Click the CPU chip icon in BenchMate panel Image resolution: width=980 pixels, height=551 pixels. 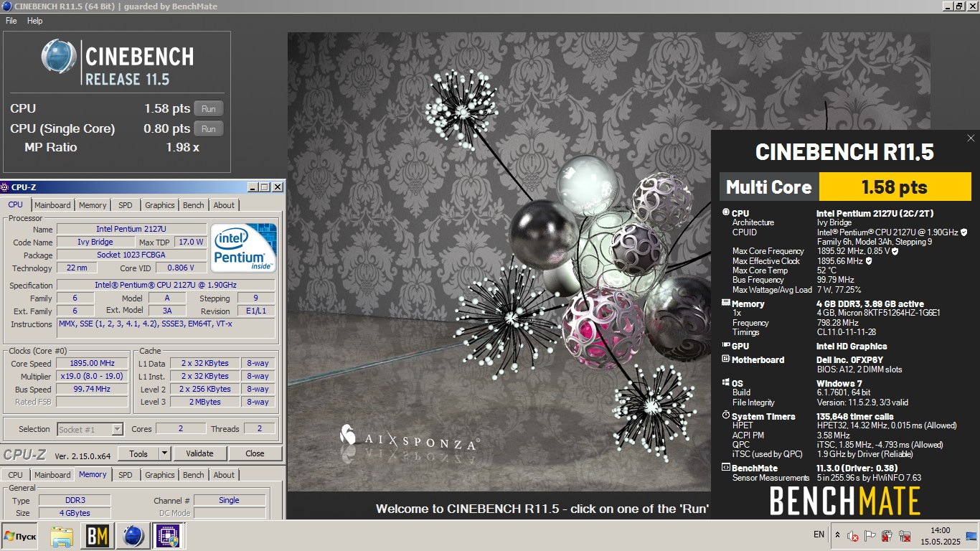(725, 213)
